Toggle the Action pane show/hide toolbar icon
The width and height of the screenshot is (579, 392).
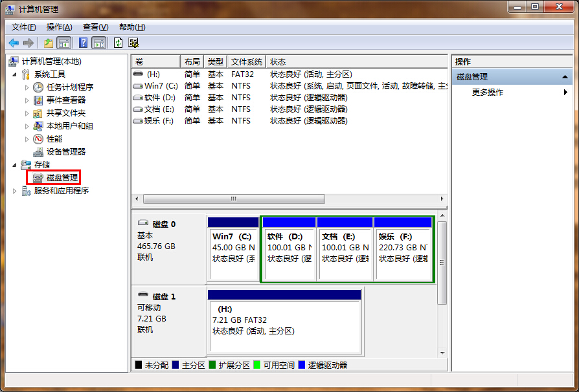click(x=98, y=43)
